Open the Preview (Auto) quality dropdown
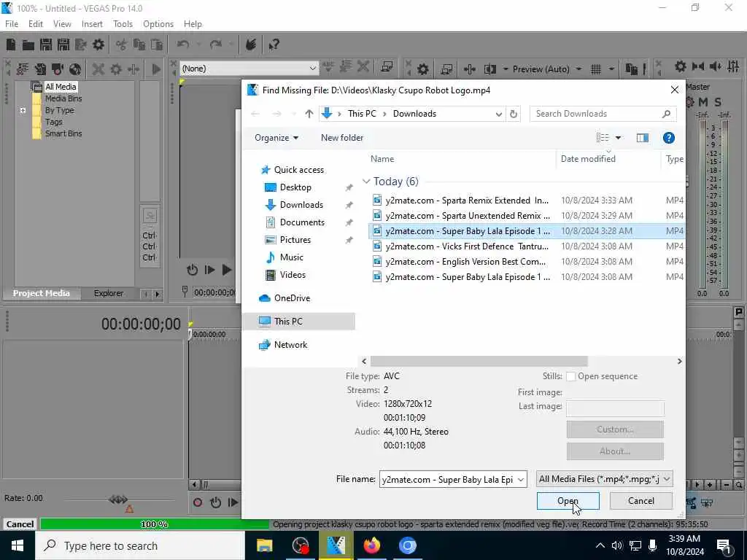 click(x=547, y=69)
